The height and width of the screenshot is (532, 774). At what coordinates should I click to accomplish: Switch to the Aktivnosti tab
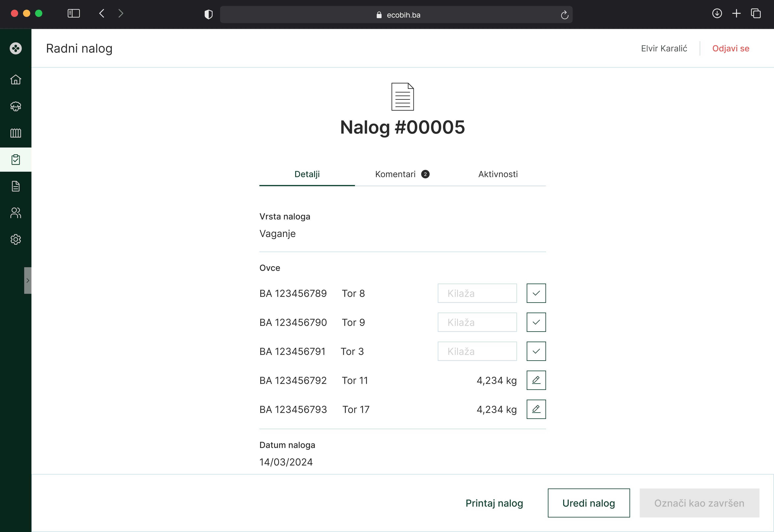pyautogui.click(x=498, y=174)
